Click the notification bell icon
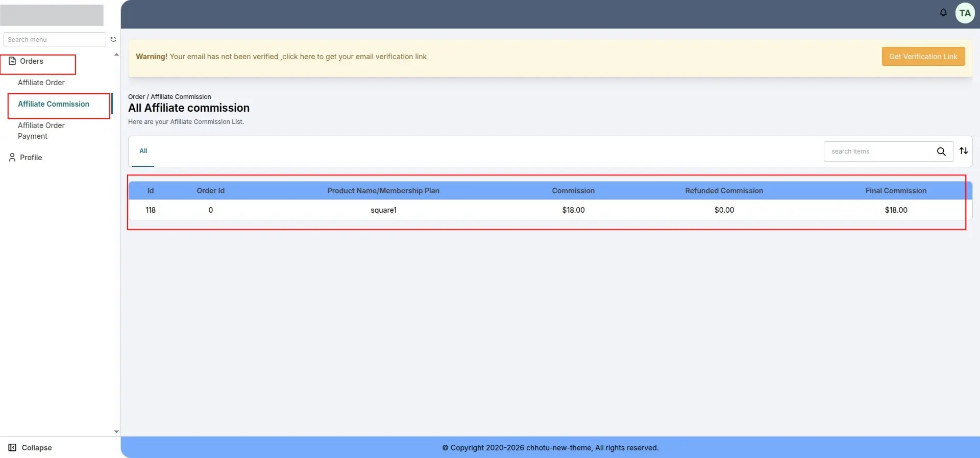980x458 pixels. pos(943,13)
